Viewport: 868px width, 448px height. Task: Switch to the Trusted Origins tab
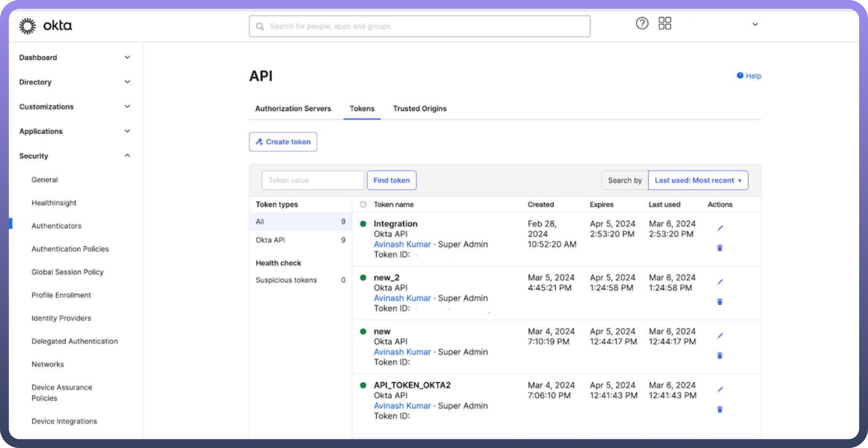click(420, 108)
